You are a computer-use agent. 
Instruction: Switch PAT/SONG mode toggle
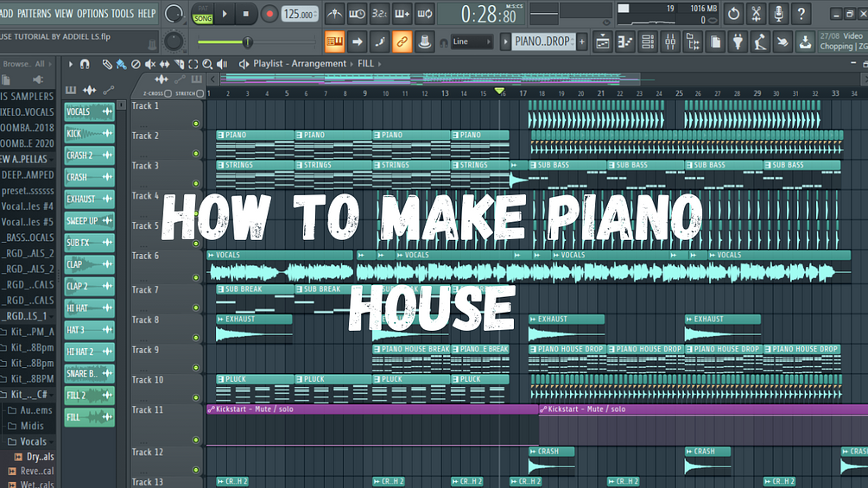click(203, 14)
